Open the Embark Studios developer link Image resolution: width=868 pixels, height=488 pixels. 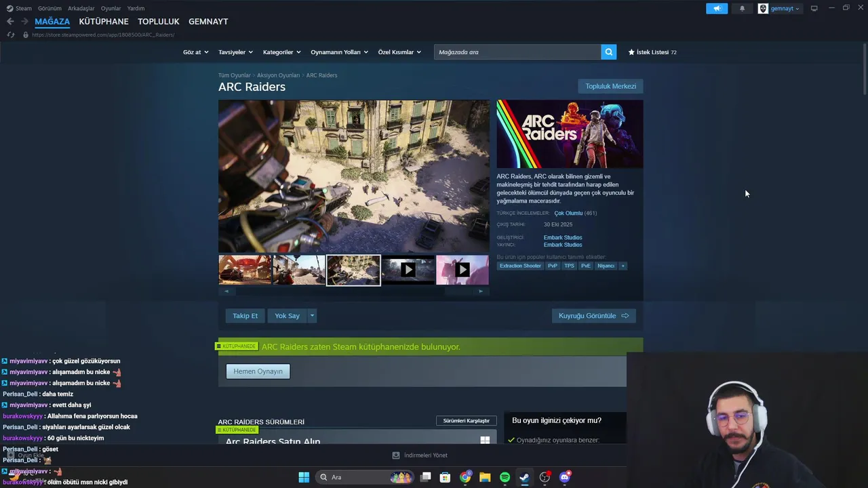point(563,237)
